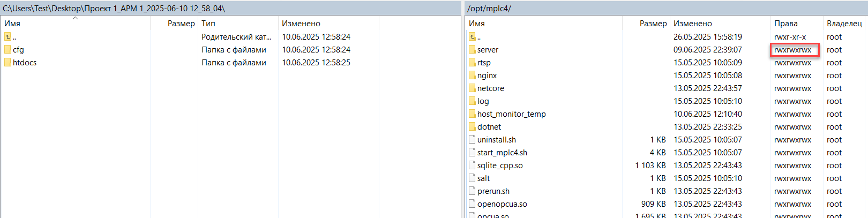Viewport: 868px width, 218px height.
Task: Click the dotnet folder icon
Action: [472, 126]
